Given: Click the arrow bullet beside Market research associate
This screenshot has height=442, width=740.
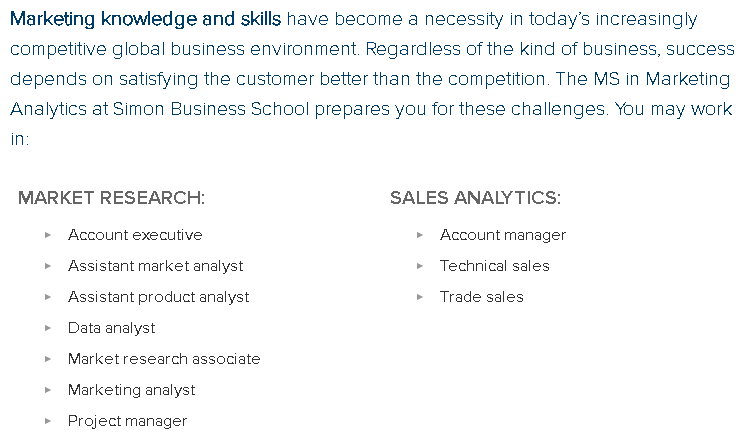Looking at the screenshot, I should (x=48, y=359).
